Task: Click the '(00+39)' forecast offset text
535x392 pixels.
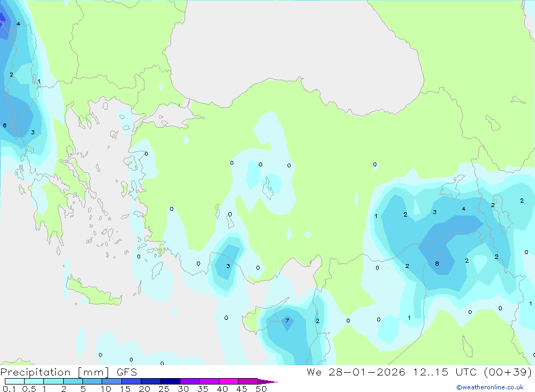Action: pyautogui.click(x=508, y=372)
